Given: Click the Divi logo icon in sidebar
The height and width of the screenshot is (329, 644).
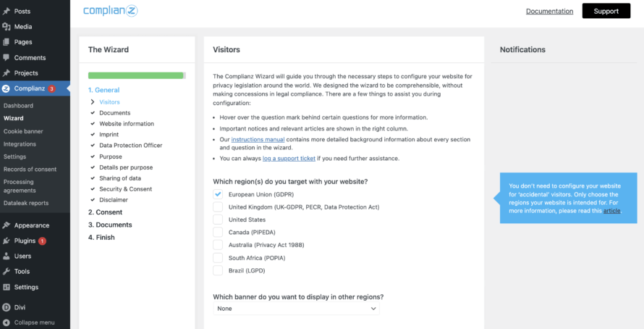Looking at the screenshot, I should pyautogui.click(x=7, y=307).
